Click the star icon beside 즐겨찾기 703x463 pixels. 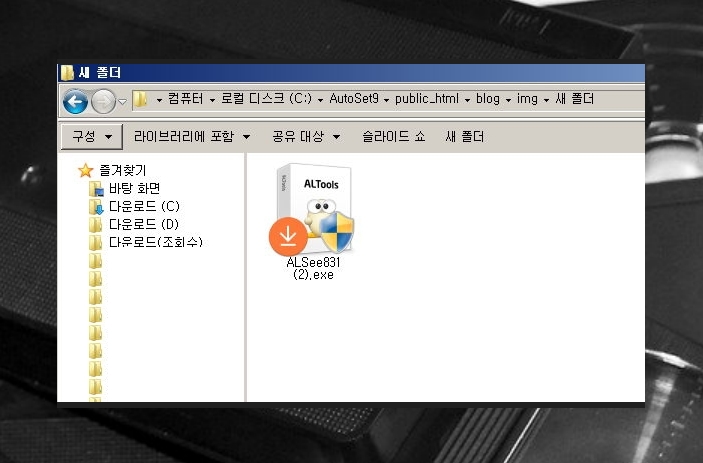pos(85,170)
